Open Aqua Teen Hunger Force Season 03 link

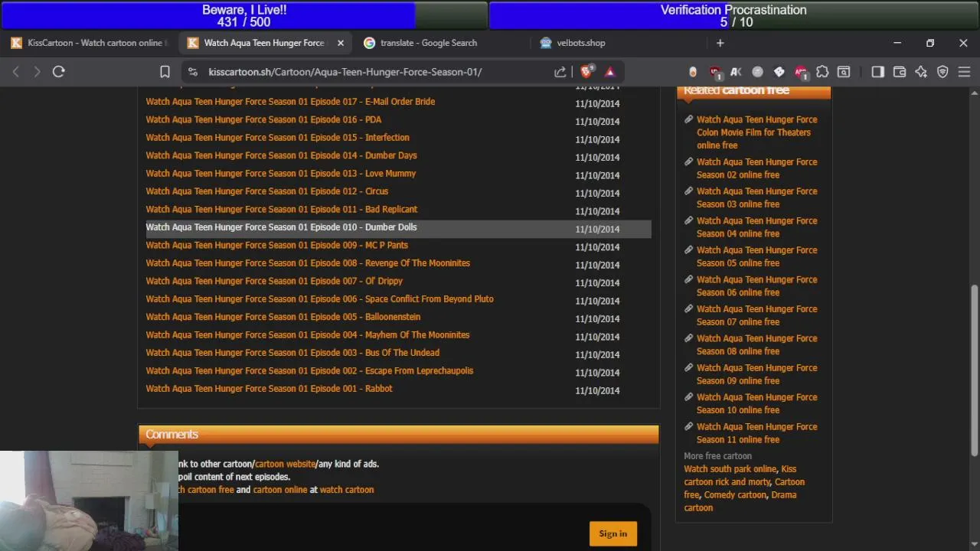pos(756,197)
